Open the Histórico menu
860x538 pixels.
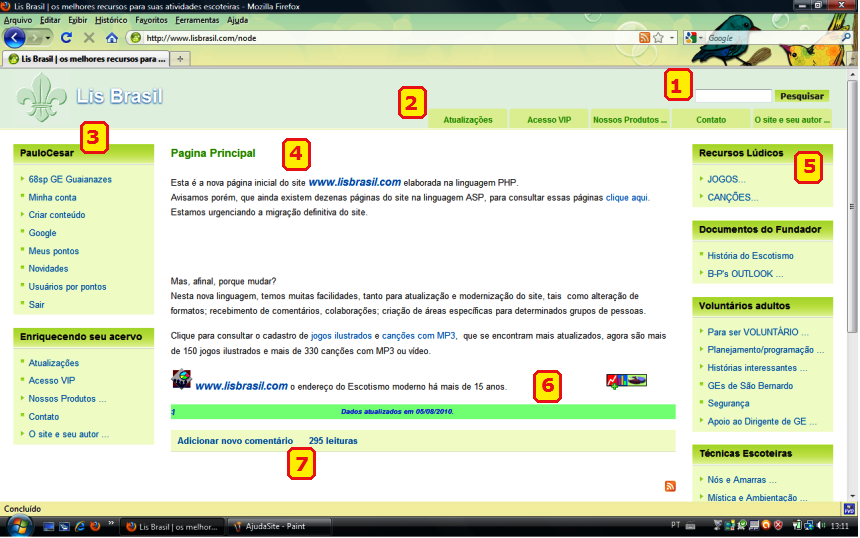[x=111, y=20]
